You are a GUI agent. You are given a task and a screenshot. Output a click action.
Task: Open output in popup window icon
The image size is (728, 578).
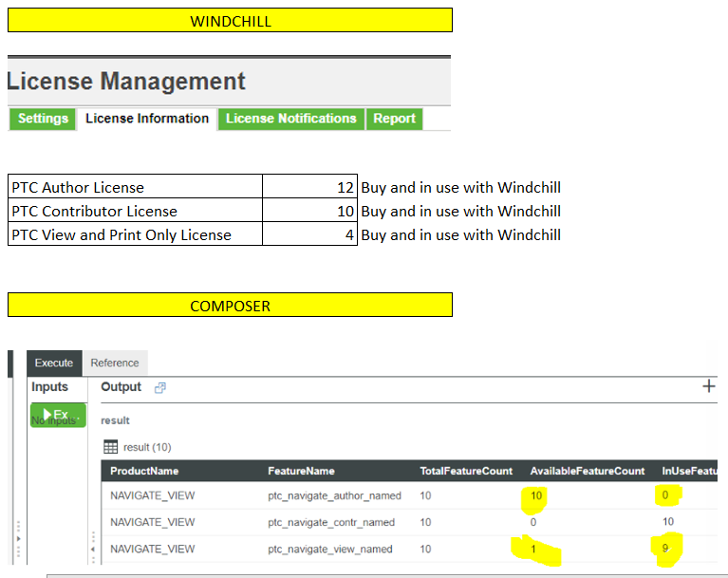pos(159,387)
